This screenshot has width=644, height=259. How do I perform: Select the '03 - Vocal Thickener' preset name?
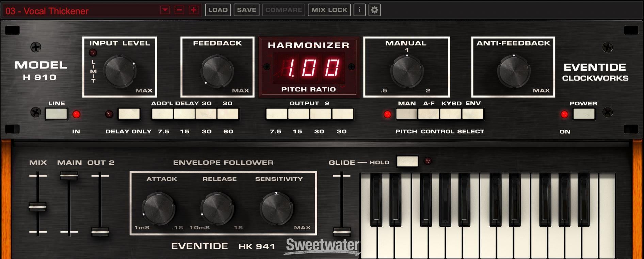coord(47,11)
